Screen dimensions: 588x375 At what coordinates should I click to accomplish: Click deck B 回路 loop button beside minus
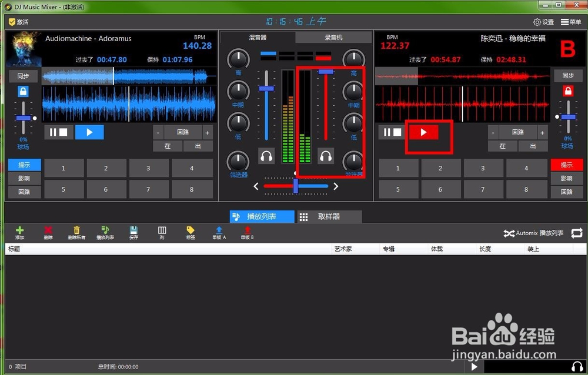pos(518,132)
